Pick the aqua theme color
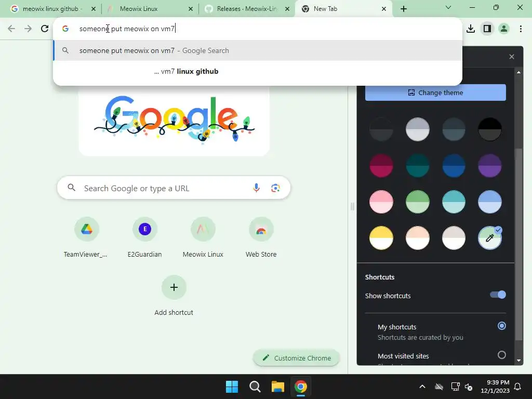The height and width of the screenshot is (399, 532). [x=454, y=202]
